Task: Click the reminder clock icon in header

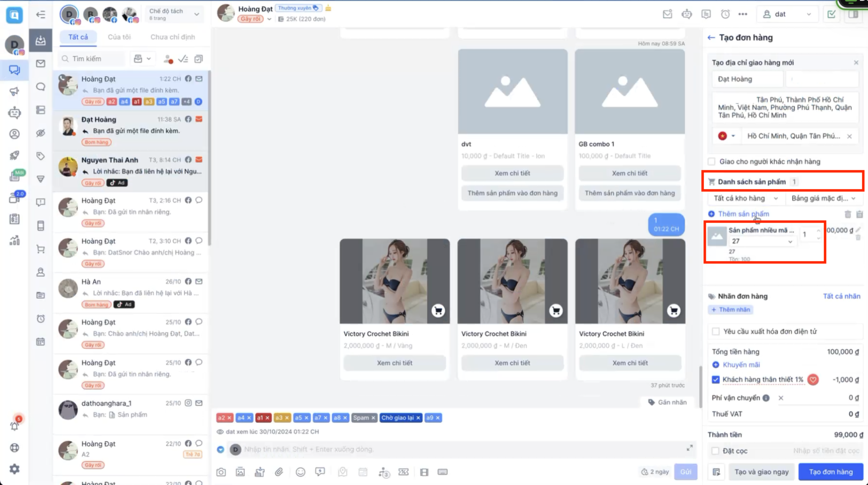Action: [x=725, y=14]
